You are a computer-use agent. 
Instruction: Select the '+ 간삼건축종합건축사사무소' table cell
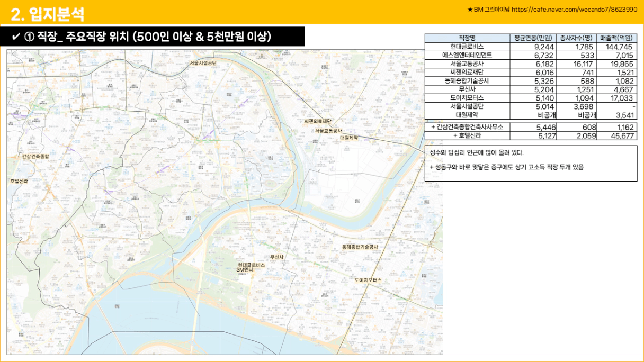coord(467,127)
